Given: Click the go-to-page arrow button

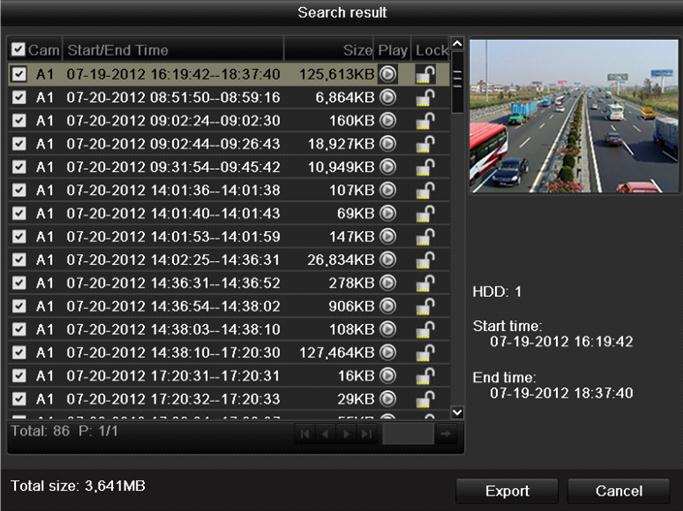Looking at the screenshot, I should [446, 434].
